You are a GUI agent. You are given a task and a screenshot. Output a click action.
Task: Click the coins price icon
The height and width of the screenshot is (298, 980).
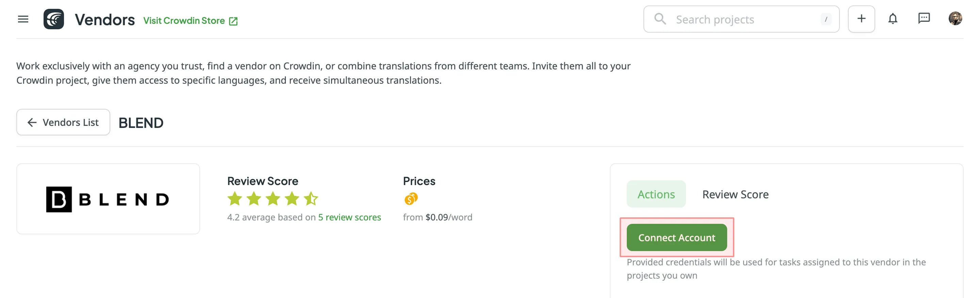[x=411, y=198]
